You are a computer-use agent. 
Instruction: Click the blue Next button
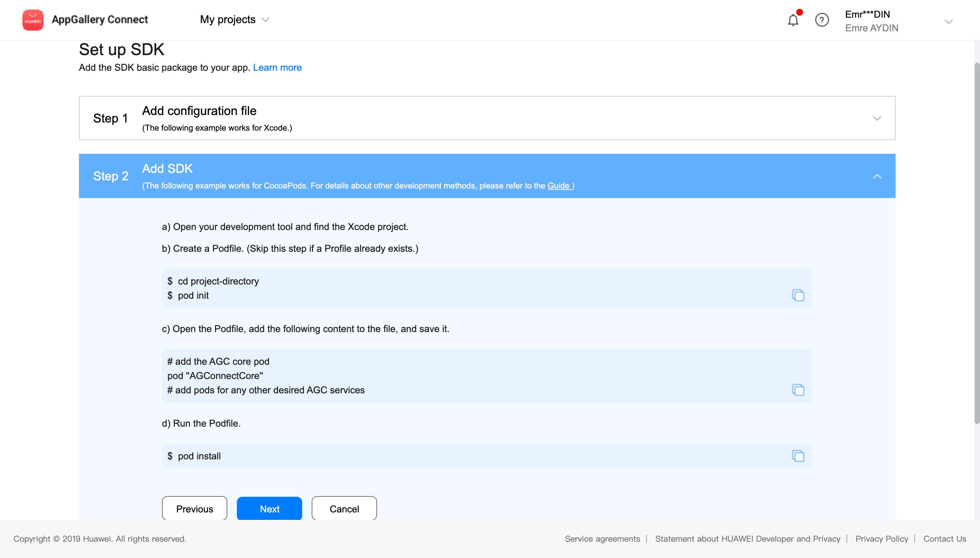(269, 509)
